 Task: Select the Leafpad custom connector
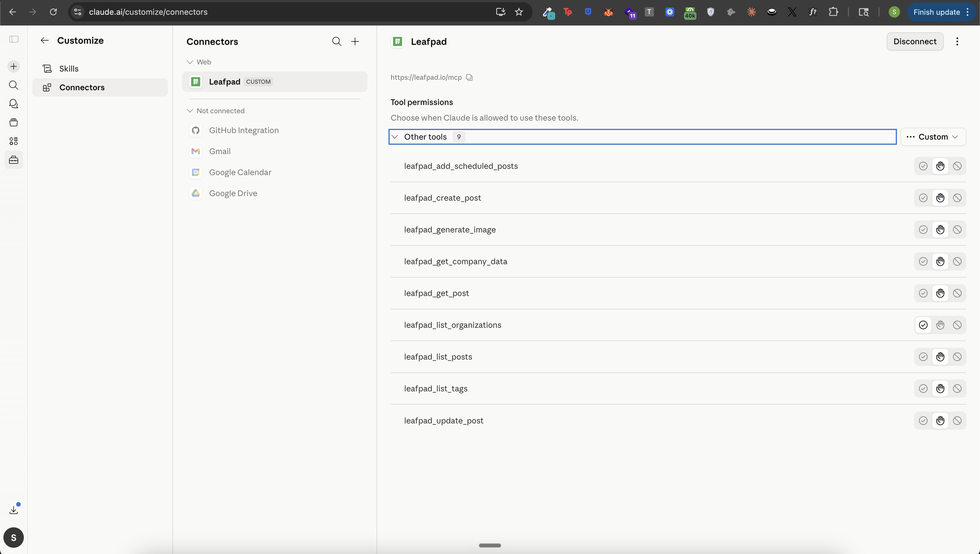[x=275, y=82]
